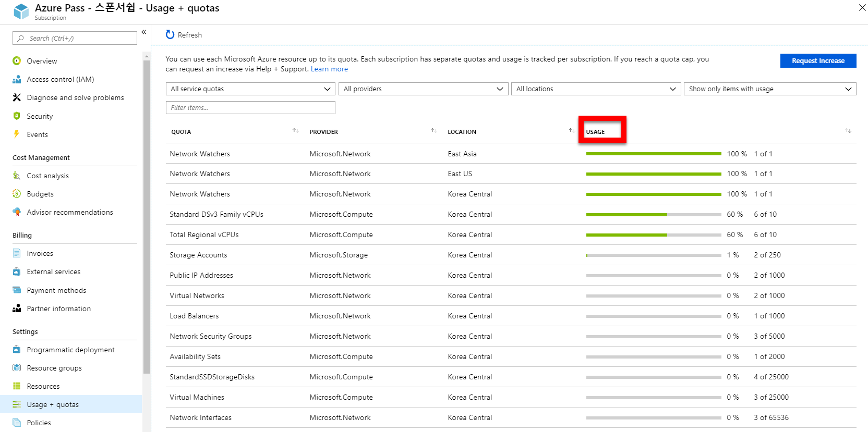Viewport: 868px width, 432px height.
Task: Click the Diagnose and solve problems wrench icon
Action: coord(17,97)
